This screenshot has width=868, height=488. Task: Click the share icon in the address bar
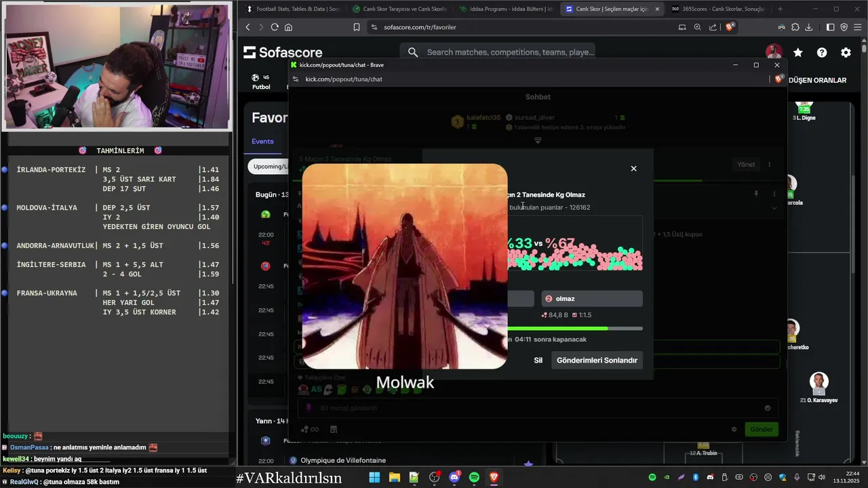(713, 27)
